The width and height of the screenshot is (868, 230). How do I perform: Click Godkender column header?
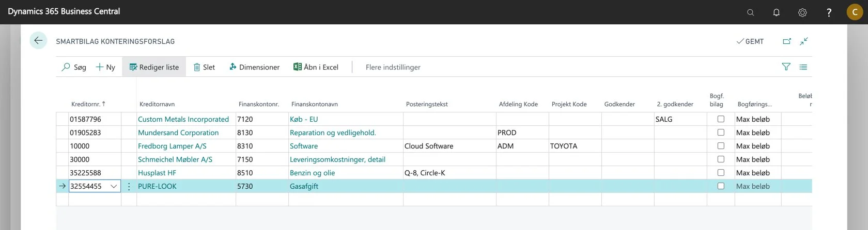tap(619, 104)
